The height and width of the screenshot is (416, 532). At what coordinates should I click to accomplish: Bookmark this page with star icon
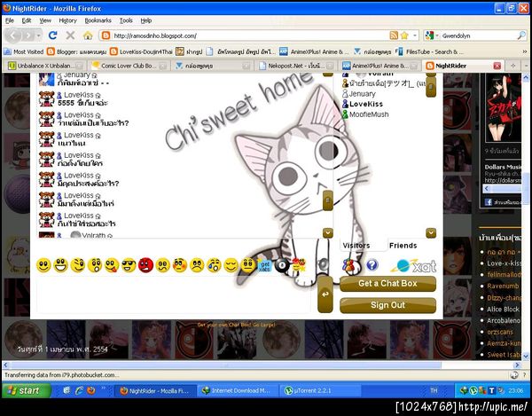[404, 35]
